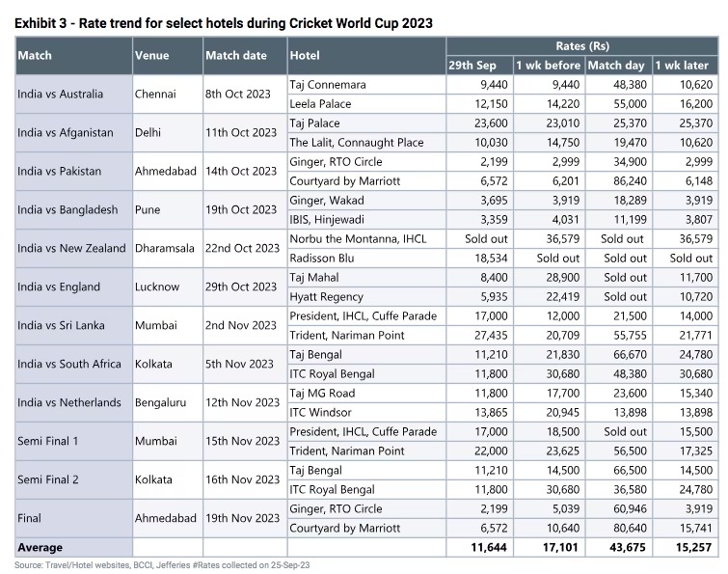The height and width of the screenshot is (574, 728).
Task: Select the 'India vs South Africa' match cell
Action: click(x=74, y=364)
